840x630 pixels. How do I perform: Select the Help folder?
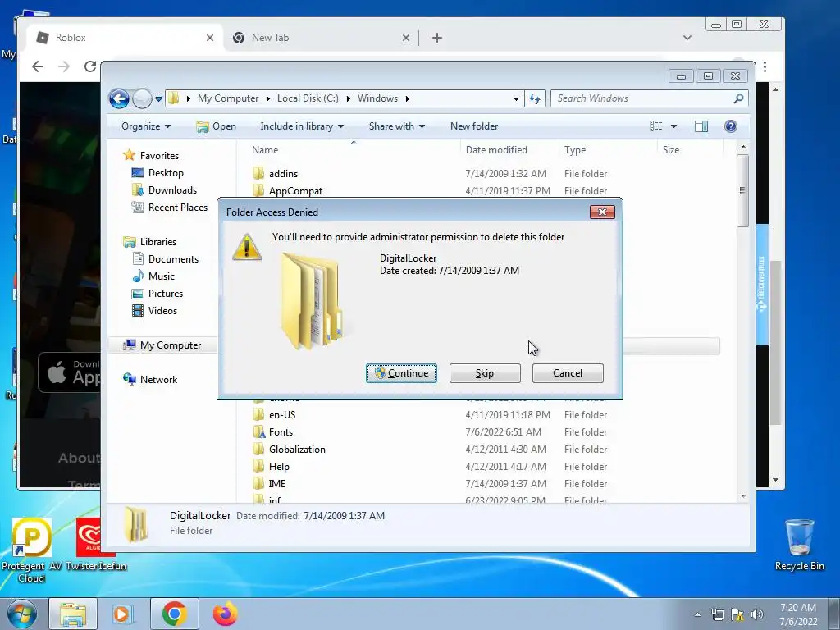(279, 467)
